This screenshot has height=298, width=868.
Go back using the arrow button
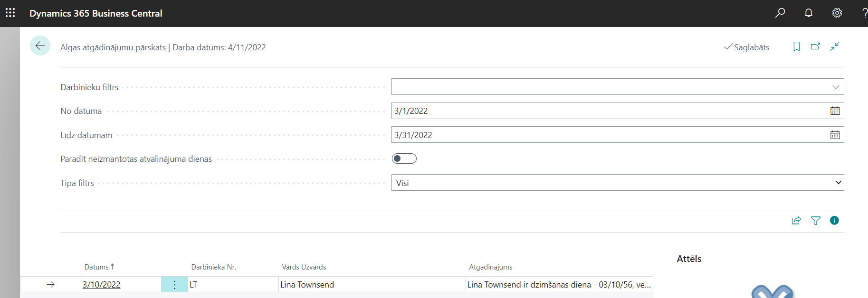click(40, 46)
